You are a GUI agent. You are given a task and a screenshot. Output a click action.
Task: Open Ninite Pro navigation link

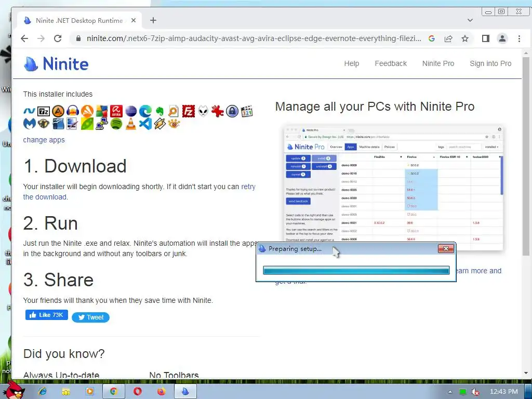[x=438, y=63]
